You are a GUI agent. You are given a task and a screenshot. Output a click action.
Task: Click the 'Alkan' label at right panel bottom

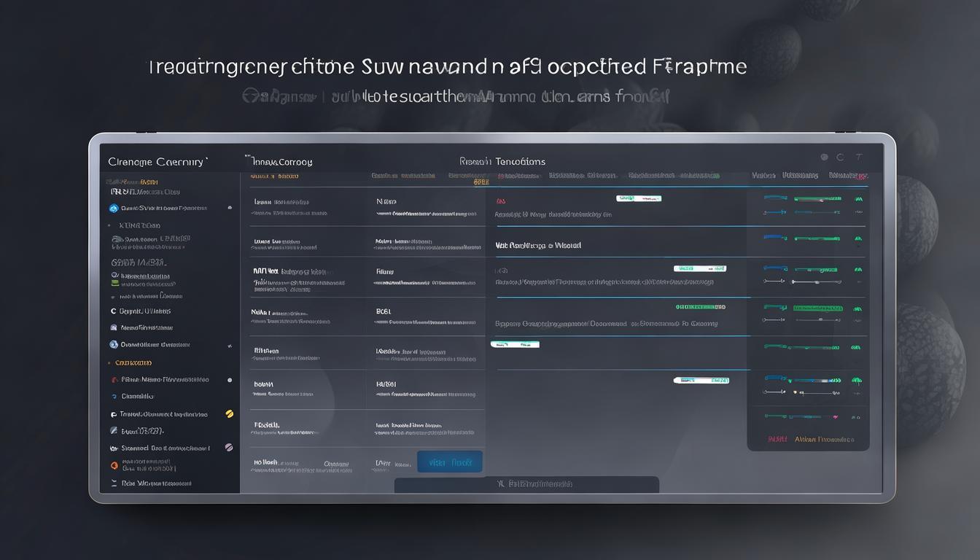pos(823,440)
